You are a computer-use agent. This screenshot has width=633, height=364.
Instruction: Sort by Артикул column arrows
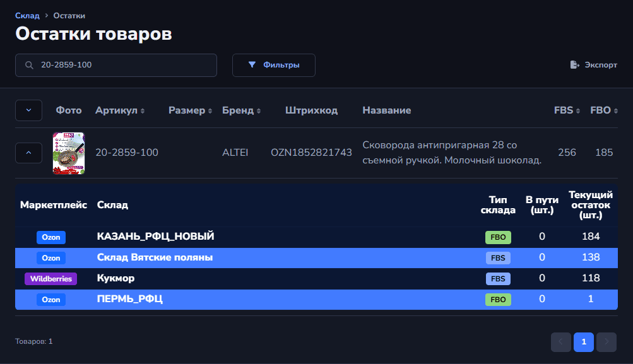tap(143, 111)
